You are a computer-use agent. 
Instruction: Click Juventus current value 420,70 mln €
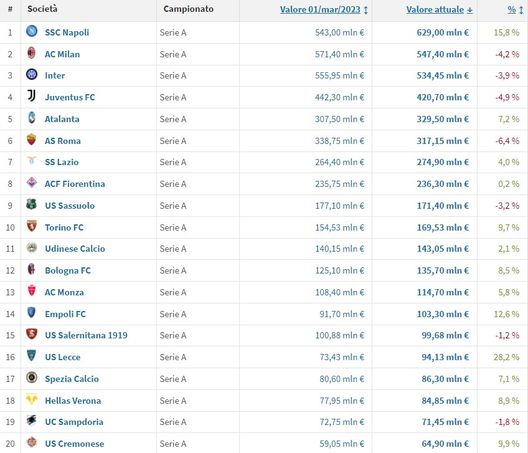[x=442, y=98]
